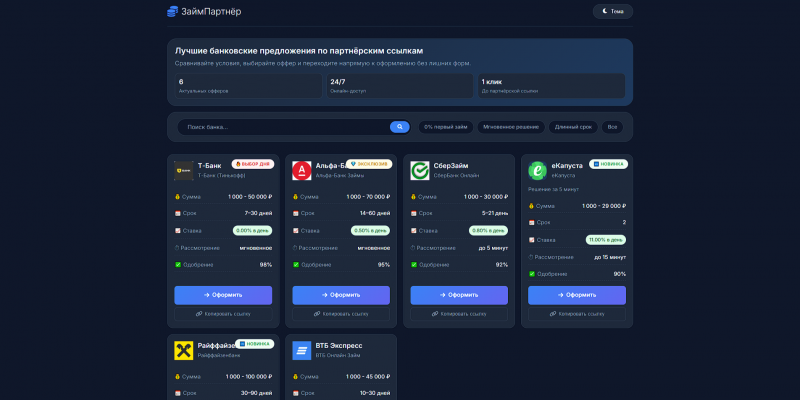The height and width of the screenshot is (400, 800).
Task: Click Оформить on the СберЗайм card
Action: click(x=459, y=295)
